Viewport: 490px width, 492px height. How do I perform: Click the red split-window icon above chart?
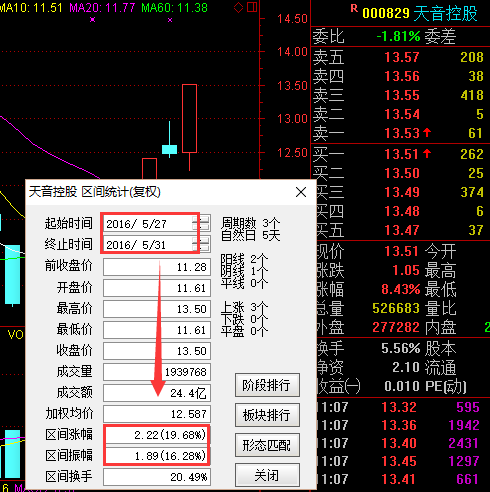click(252, 7)
